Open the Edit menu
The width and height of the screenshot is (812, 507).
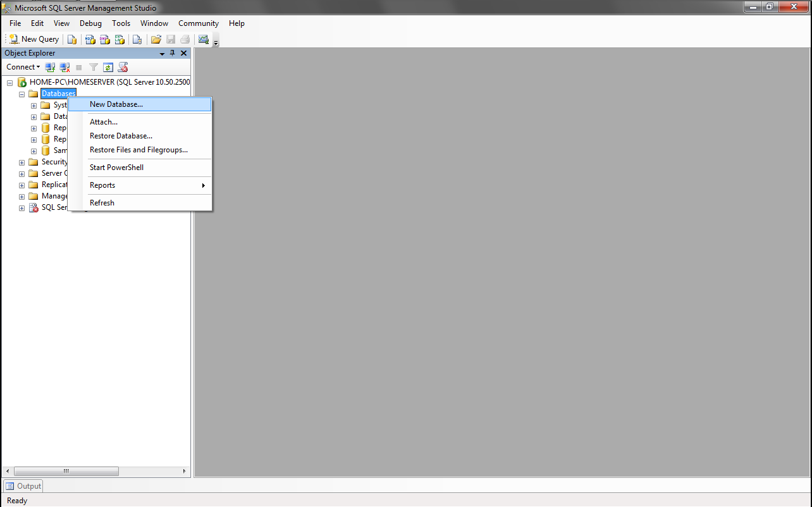[x=37, y=23]
